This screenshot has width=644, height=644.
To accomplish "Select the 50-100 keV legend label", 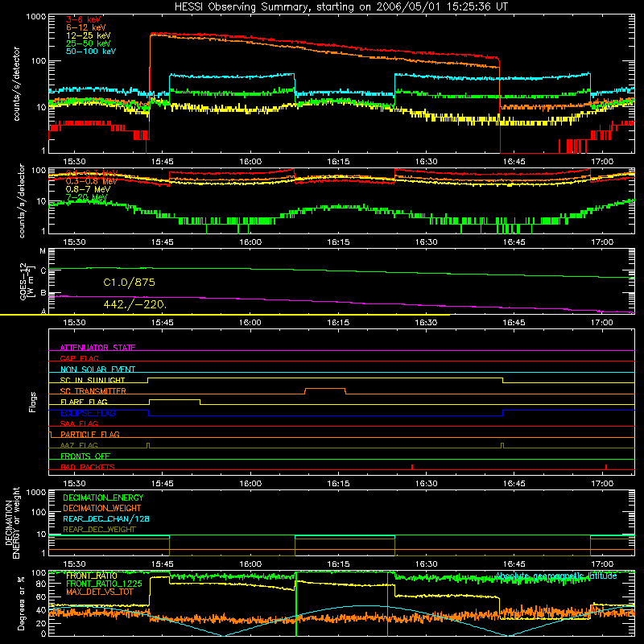I will point(91,52).
